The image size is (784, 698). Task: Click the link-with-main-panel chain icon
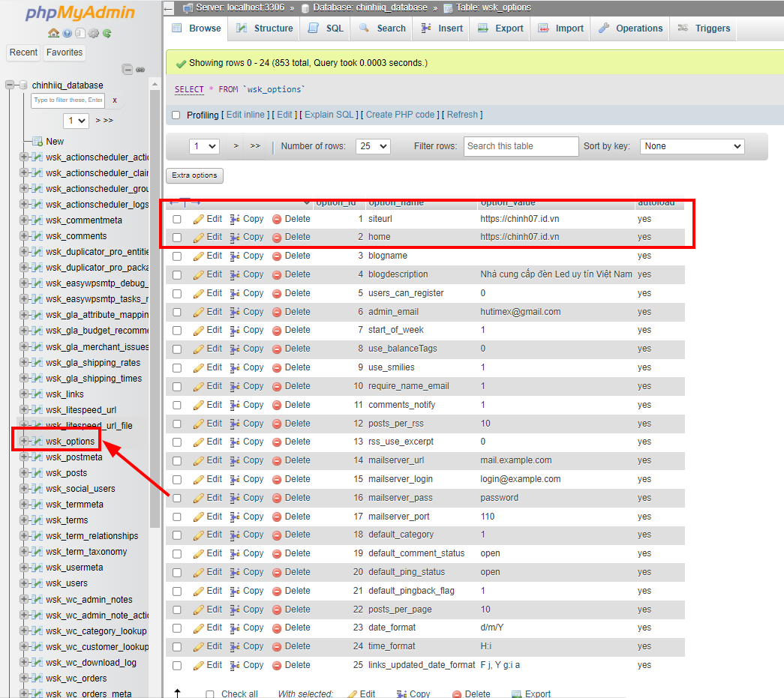pyautogui.click(x=140, y=70)
